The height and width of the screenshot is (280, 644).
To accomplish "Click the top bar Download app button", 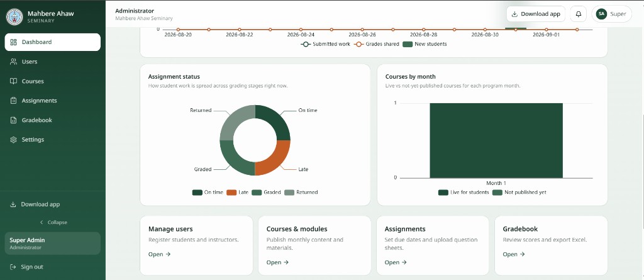I will coord(536,14).
